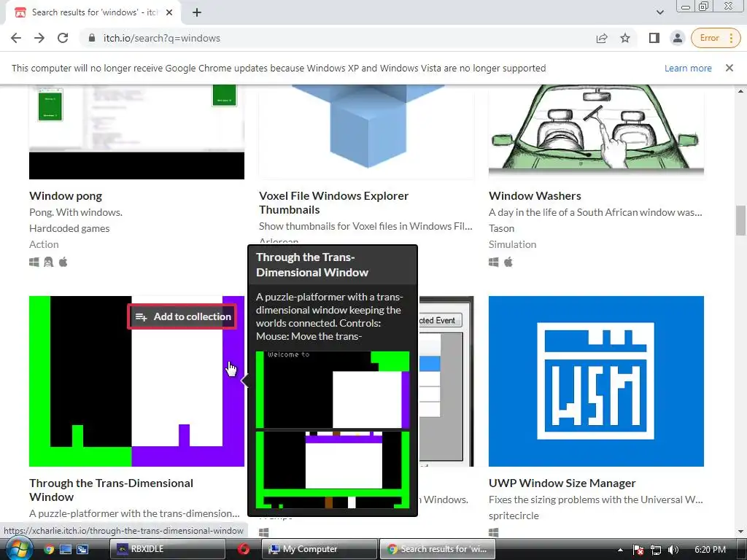Click Windows platform icon under Window Washers

[494, 262]
